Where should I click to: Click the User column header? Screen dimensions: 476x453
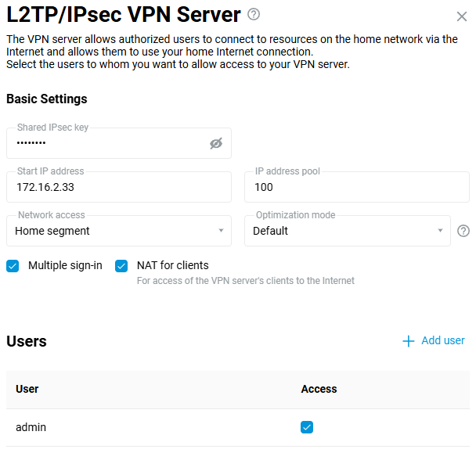pos(27,389)
